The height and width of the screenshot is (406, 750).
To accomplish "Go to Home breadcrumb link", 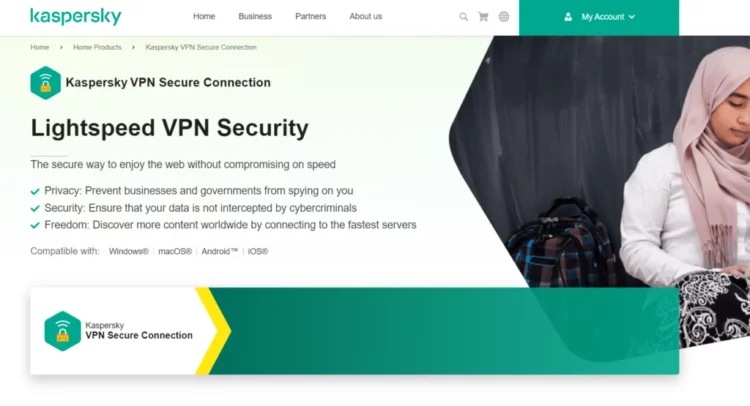I will click(x=40, y=47).
